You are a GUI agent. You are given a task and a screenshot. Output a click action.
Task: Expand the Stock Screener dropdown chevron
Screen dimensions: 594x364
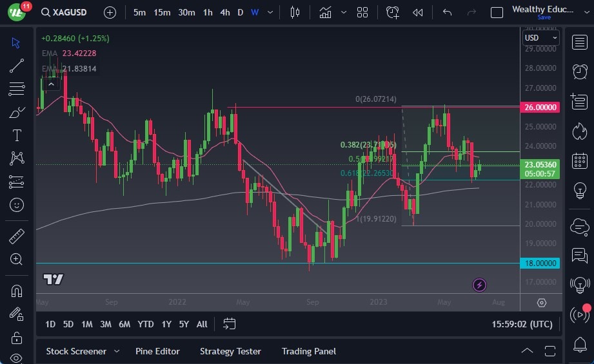pyautogui.click(x=117, y=351)
